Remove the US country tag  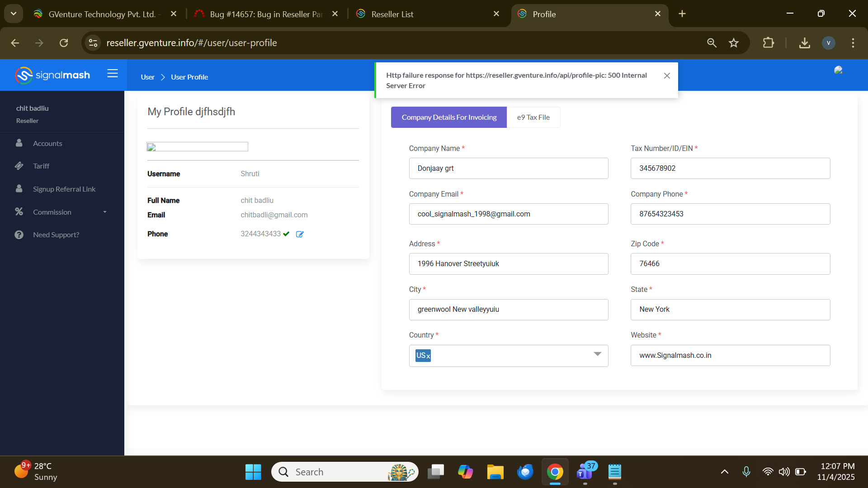point(428,357)
